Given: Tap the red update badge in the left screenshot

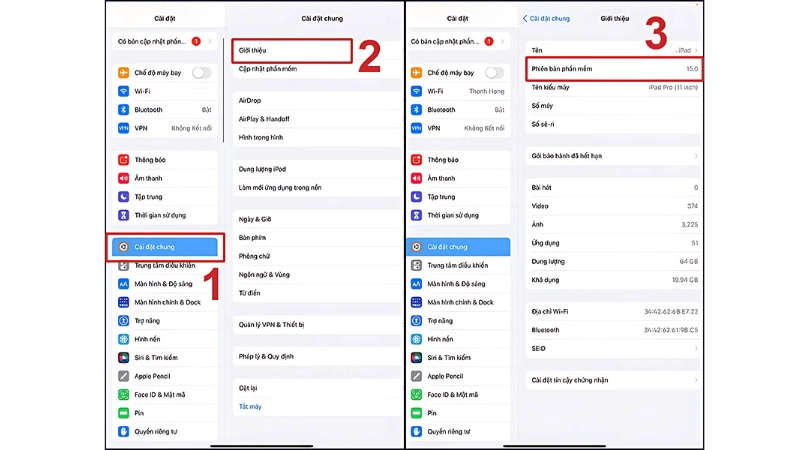Looking at the screenshot, I should click(196, 41).
